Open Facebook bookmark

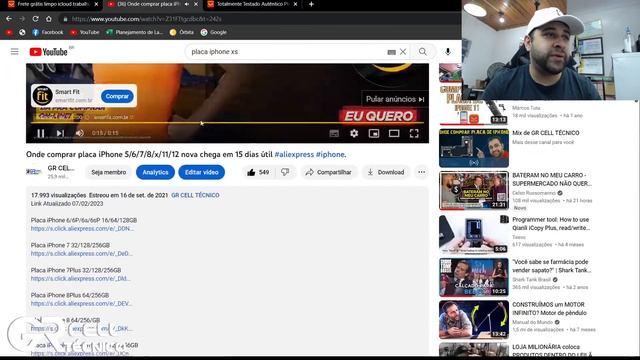pos(48,32)
